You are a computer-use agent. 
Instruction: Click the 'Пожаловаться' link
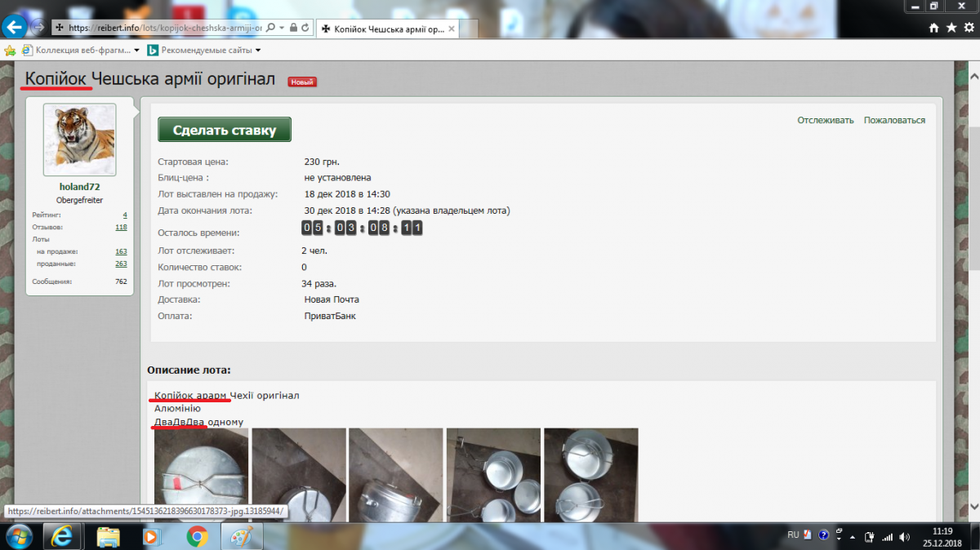894,120
